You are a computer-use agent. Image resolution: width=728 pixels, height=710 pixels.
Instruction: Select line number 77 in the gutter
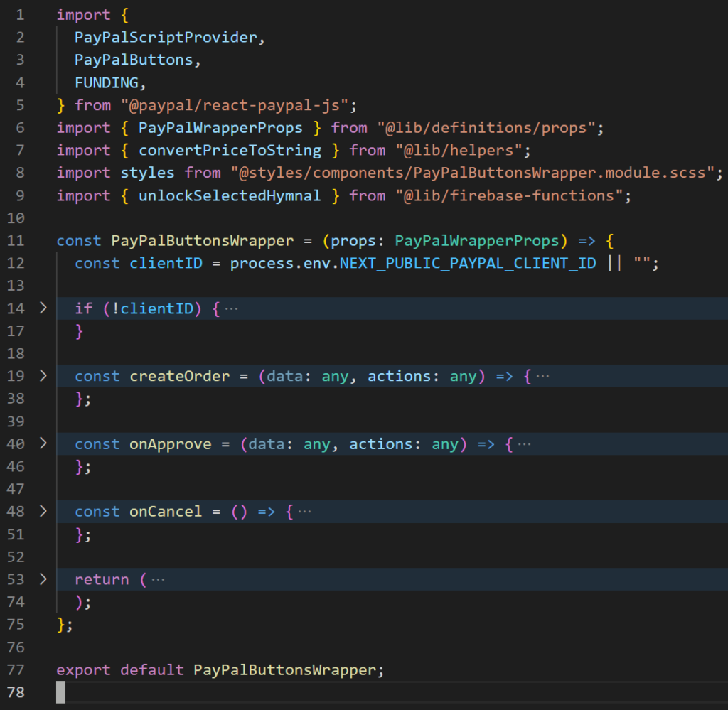(18, 669)
